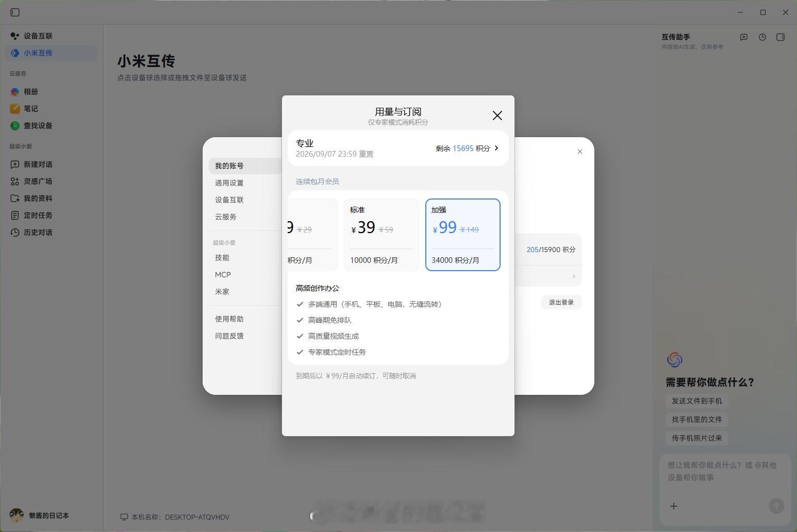Click the send arrow button in chat box

coord(776,506)
